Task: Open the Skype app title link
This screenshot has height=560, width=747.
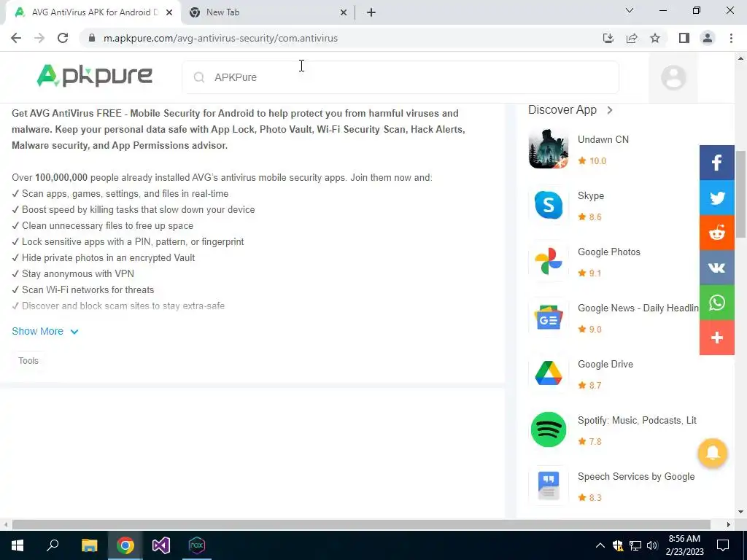Action: [591, 195]
